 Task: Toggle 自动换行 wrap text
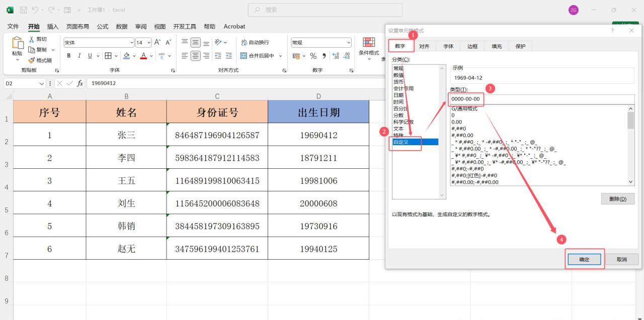255,43
